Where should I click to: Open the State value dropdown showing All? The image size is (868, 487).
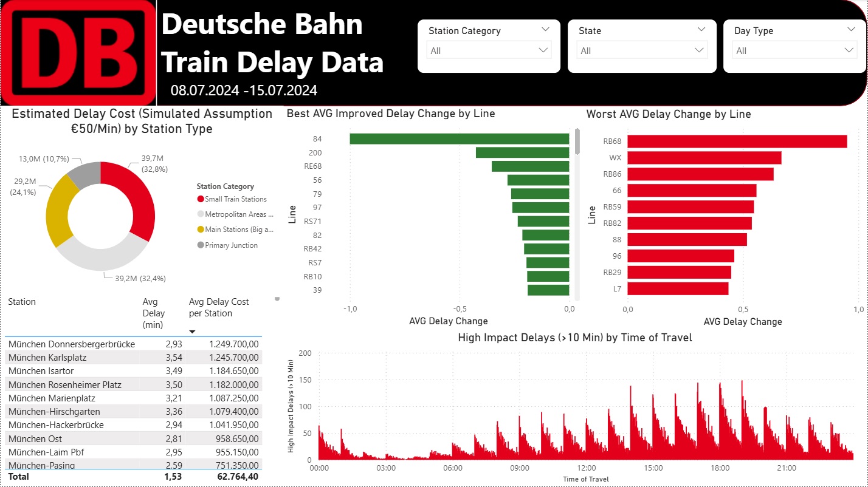click(642, 50)
